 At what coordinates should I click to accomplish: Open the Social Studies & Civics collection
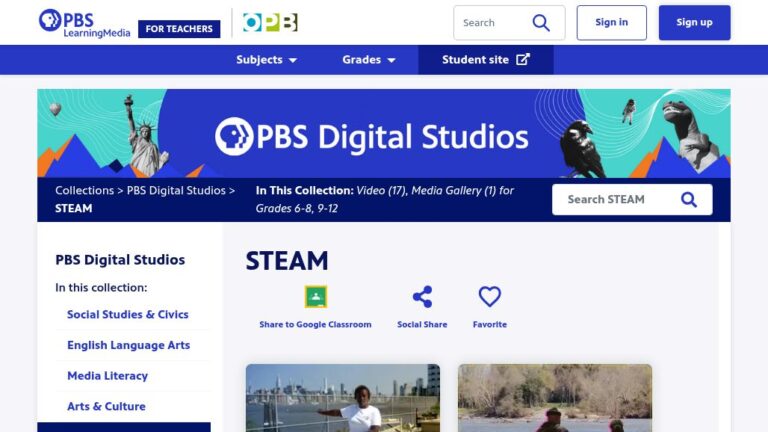[x=128, y=314]
